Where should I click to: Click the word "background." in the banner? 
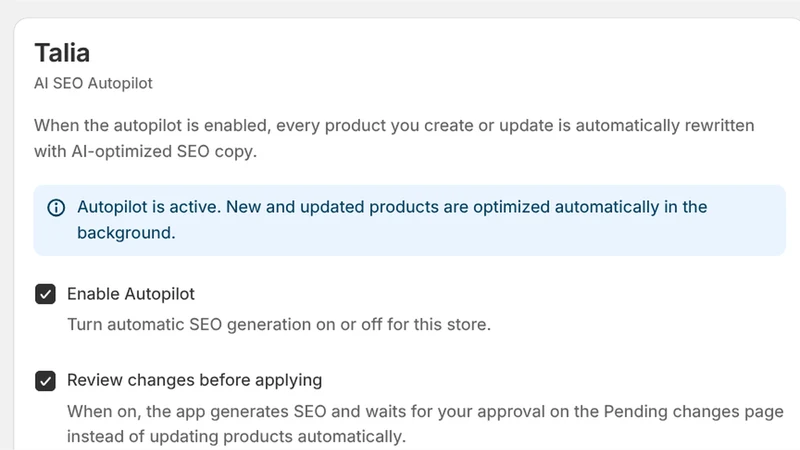[126, 233]
